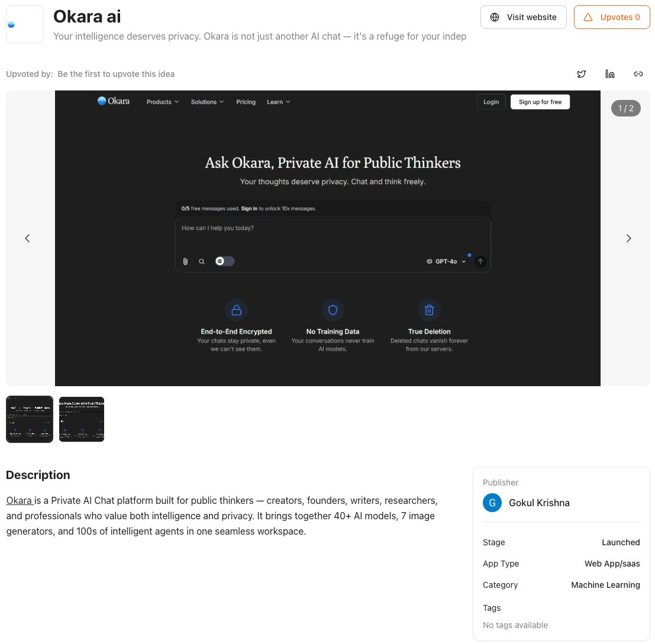Image resolution: width=655 pixels, height=644 pixels.
Task: Click the search magnifier icon in the chat box
Action: (x=202, y=261)
